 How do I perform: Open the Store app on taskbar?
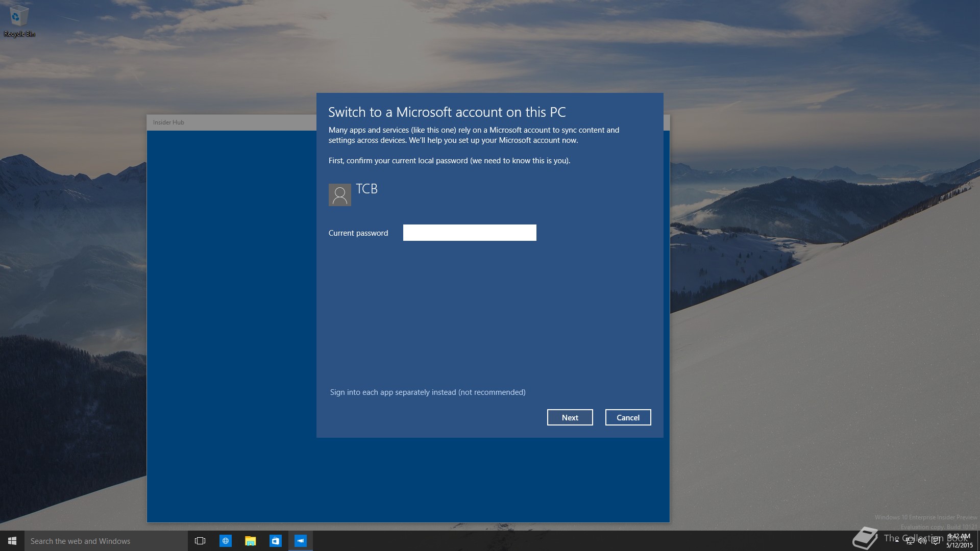(x=275, y=541)
